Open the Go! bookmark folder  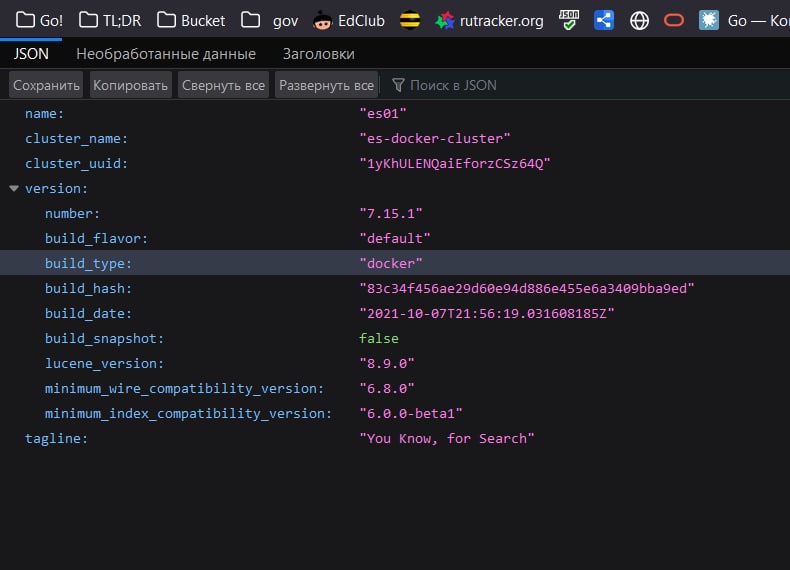(x=40, y=20)
